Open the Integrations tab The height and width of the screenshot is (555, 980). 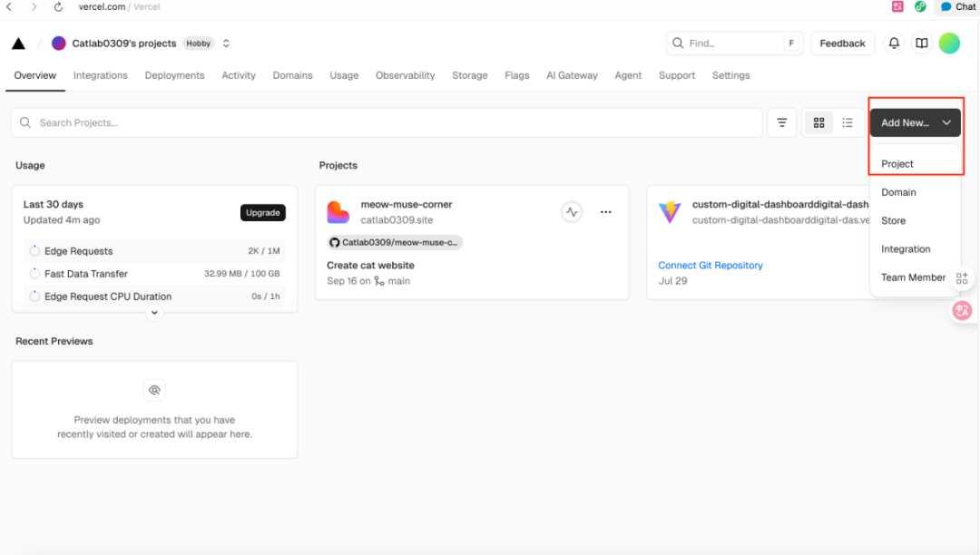pyautogui.click(x=101, y=75)
